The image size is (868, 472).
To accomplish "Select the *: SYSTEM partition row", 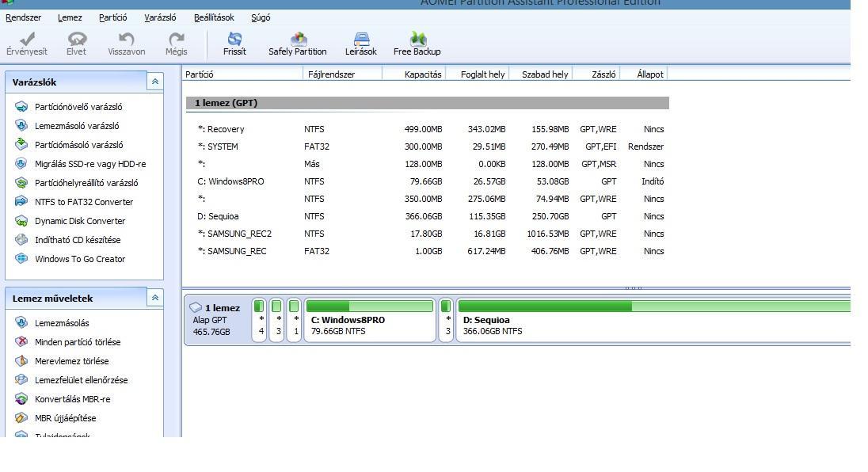I will tap(428, 147).
